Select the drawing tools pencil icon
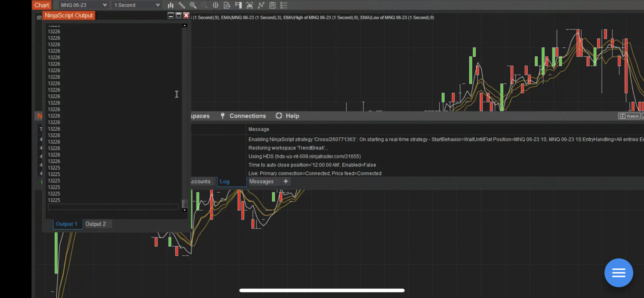The height and width of the screenshot is (298, 644). tap(182, 5)
